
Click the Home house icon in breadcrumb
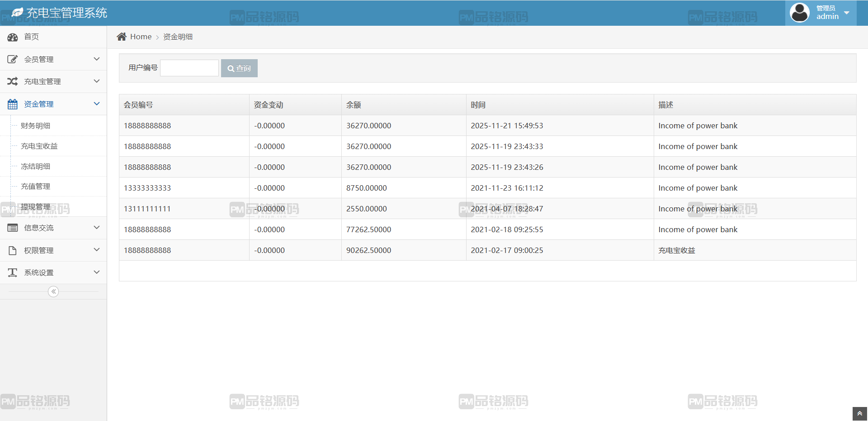[122, 37]
